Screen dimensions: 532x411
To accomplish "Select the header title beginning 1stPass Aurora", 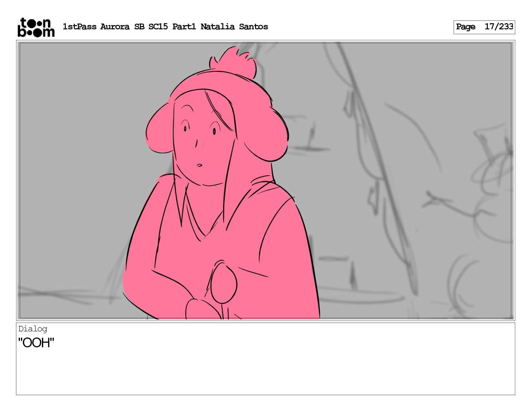I will [165, 26].
